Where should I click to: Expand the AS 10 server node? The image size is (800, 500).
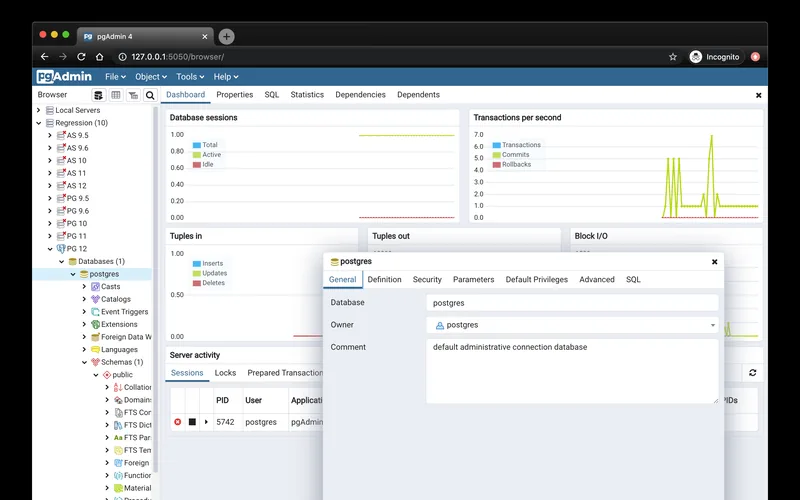tap(50, 161)
